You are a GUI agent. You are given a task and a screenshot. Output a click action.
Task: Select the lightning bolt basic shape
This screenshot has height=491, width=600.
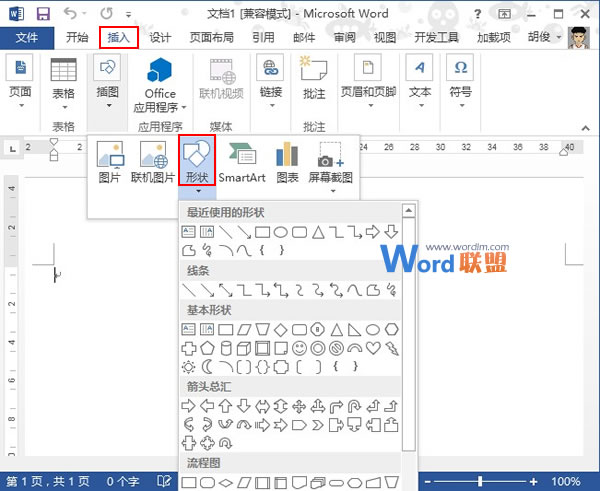coord(392,348)
